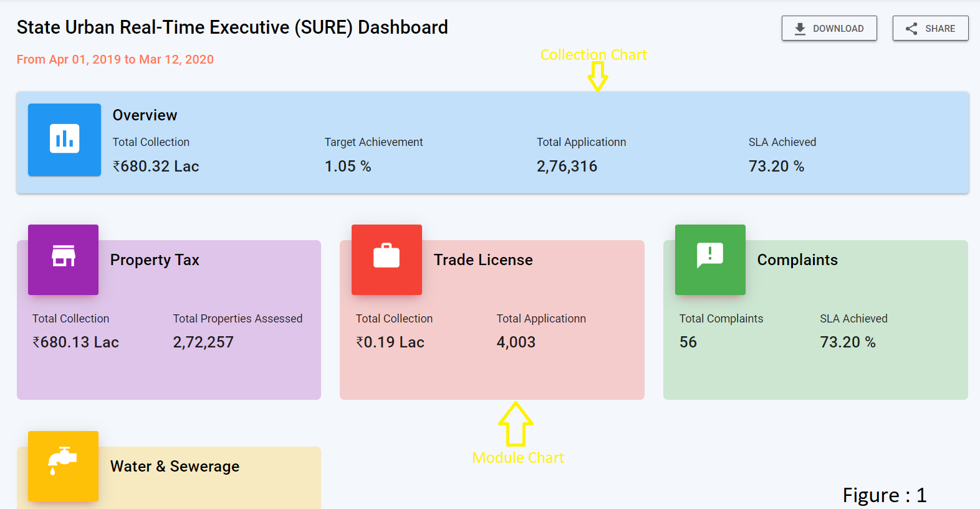Click Trade License Total Application 4,003 value
The width and height of the screenshot is (980, 509).
tap(516, 342)
